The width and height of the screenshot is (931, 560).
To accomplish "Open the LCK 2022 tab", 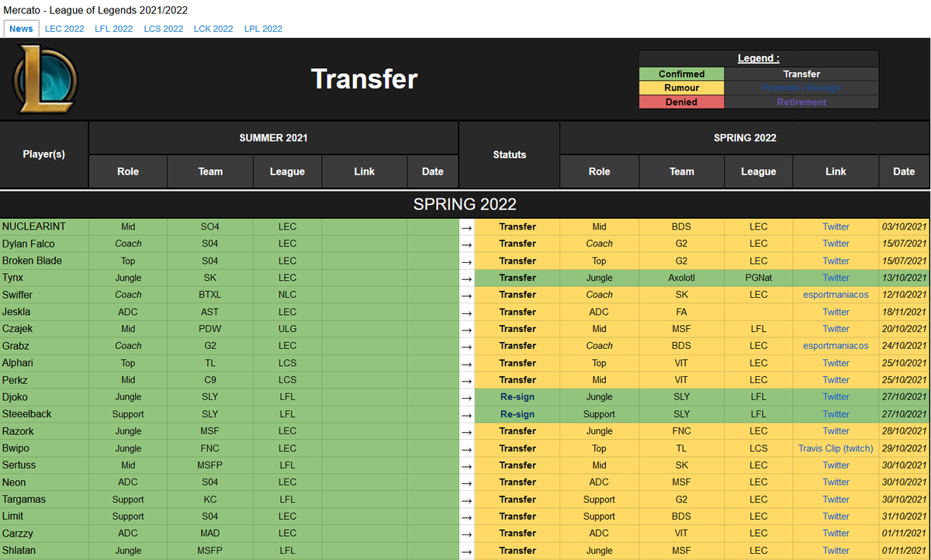I will [x=213, y=29].
